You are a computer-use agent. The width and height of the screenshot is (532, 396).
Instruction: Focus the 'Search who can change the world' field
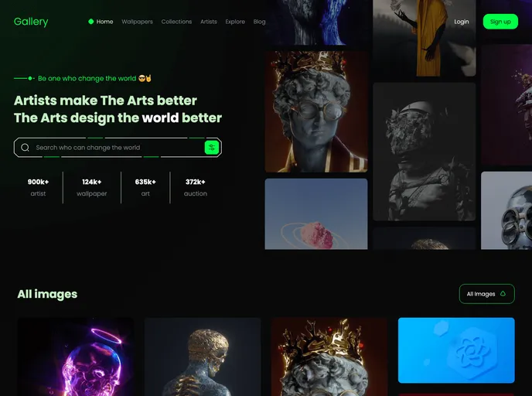(118, 147)
